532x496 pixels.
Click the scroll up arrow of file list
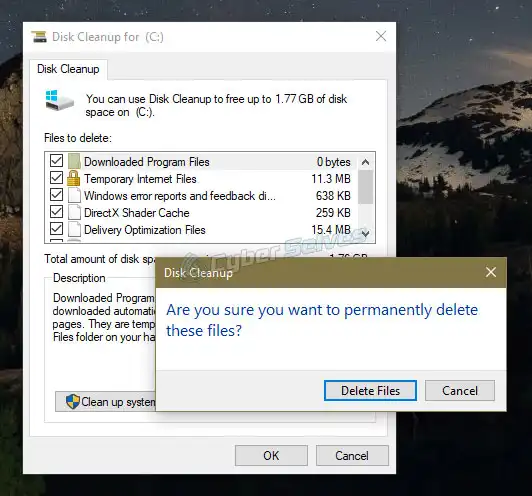(365, 162)
